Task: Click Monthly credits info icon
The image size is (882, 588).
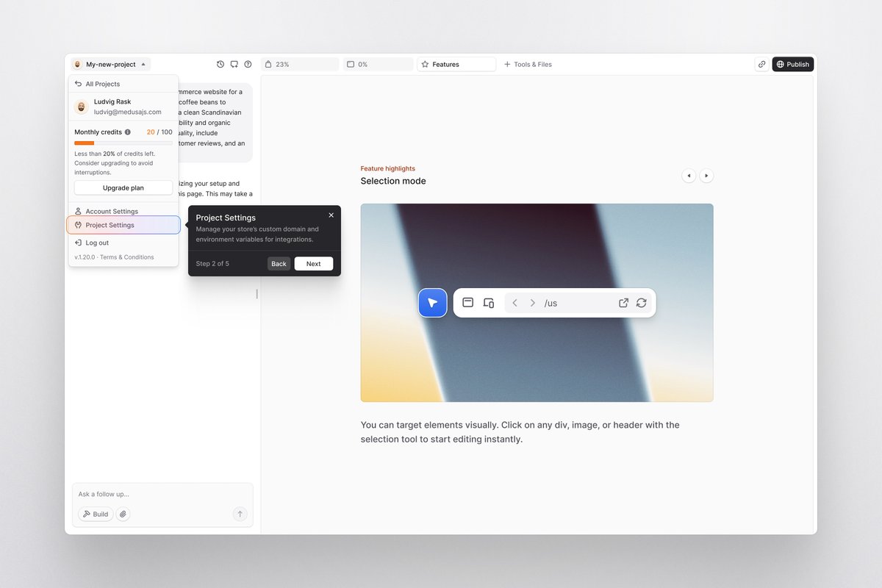Action: [x=128, y=132]
